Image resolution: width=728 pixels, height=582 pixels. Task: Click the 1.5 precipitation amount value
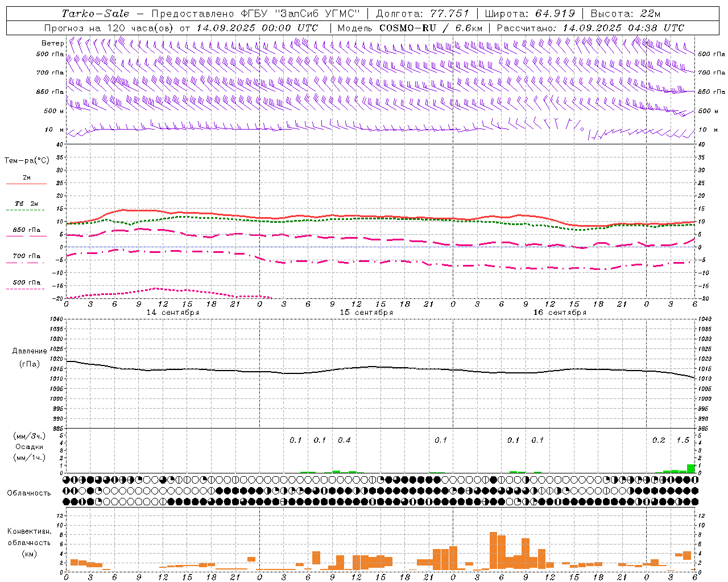pos(682,440)
